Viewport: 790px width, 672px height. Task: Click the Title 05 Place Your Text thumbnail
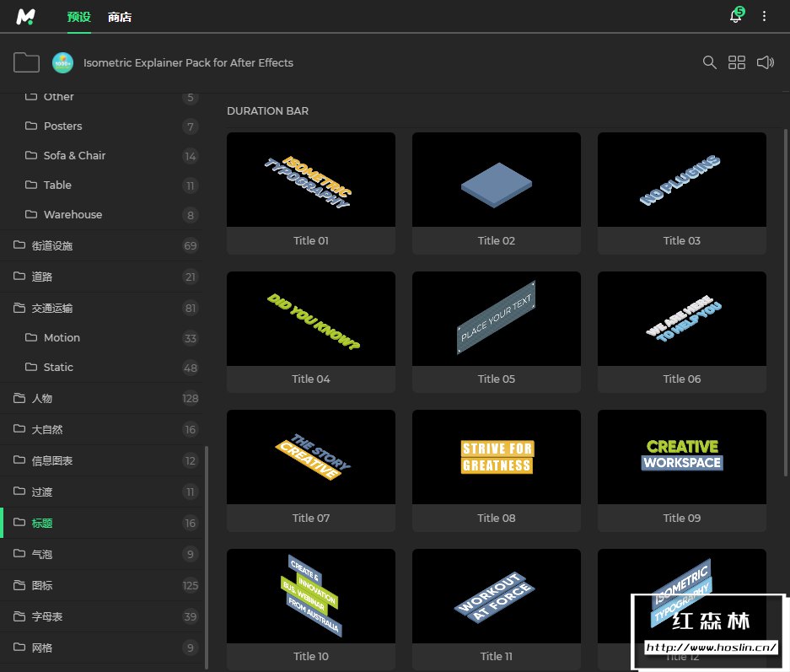(497, 319)
